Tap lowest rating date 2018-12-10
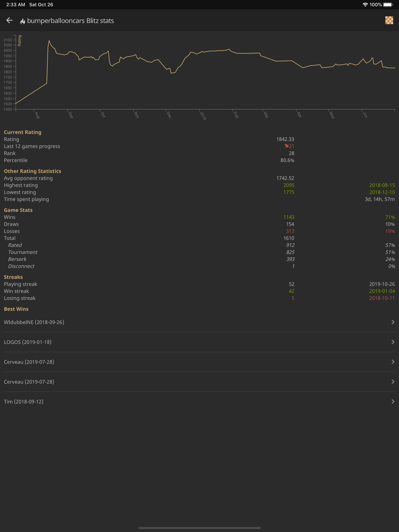 (x=382, y=192)
